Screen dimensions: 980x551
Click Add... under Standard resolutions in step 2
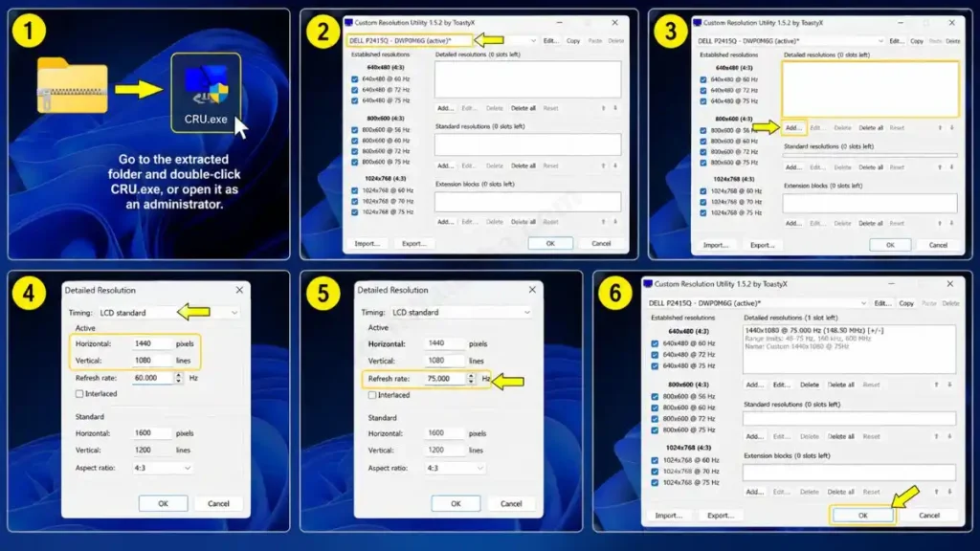[445, 165]
